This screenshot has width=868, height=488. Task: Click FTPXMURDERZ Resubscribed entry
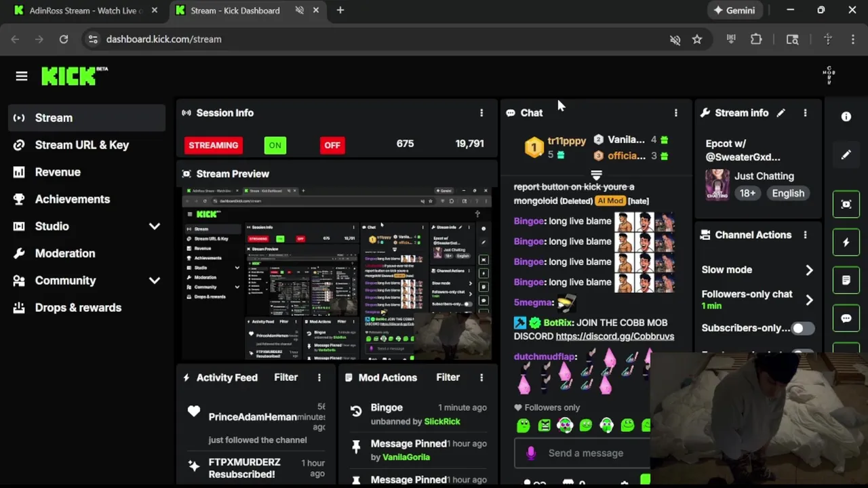244,468
